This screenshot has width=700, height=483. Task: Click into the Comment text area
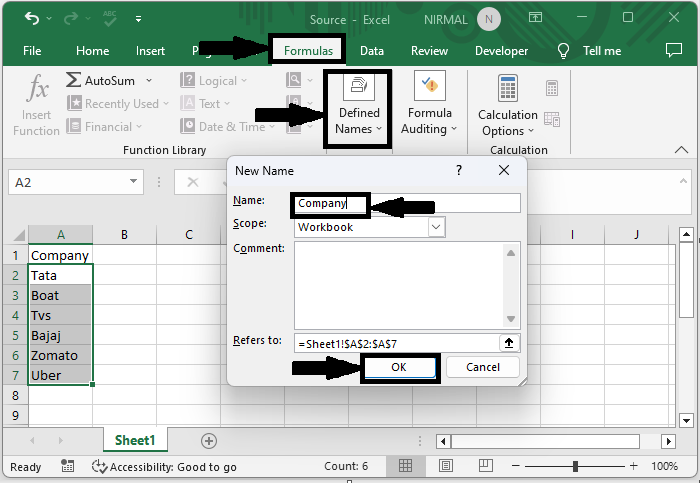[407, 286]
